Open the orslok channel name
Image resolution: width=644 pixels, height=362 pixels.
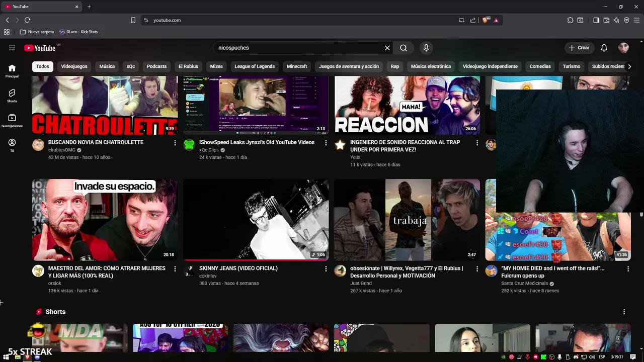click(55, 284)
